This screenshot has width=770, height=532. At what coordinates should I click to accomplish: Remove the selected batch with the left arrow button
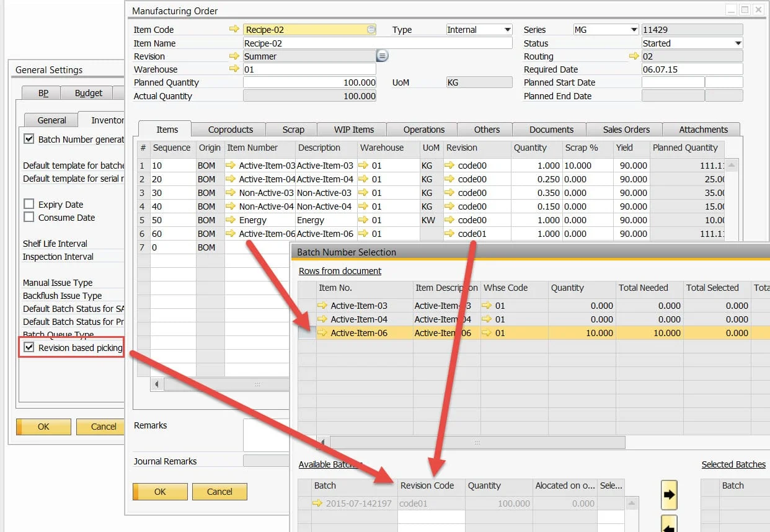click(x=669, y=524)
